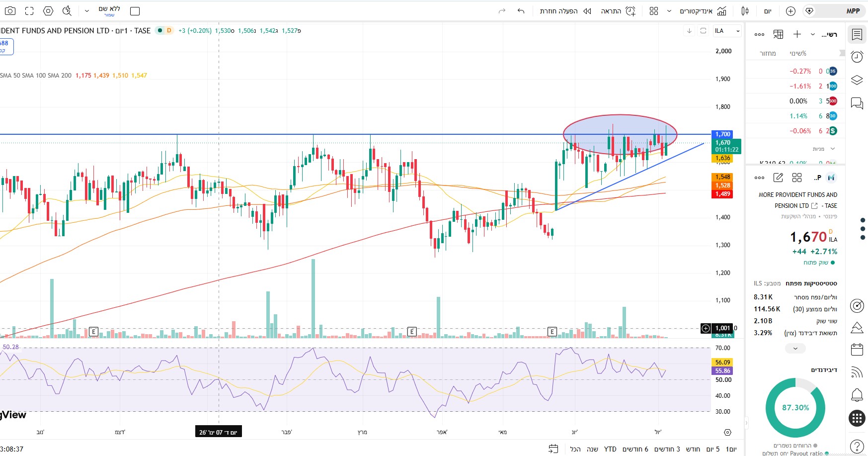The height and width of the screenshot is (456, 868).
Task: Undo the last chart action
Action: tap(521, 11)
